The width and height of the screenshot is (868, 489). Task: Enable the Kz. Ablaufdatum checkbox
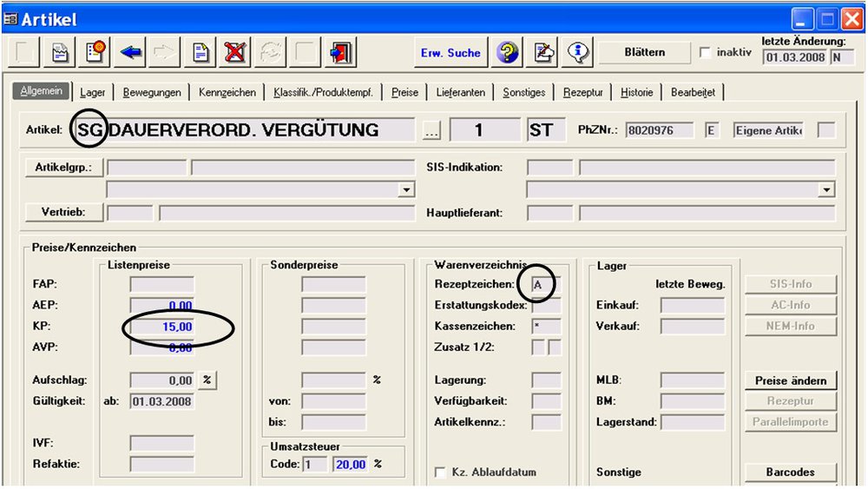pyautogui.click(x=440, y=472)
